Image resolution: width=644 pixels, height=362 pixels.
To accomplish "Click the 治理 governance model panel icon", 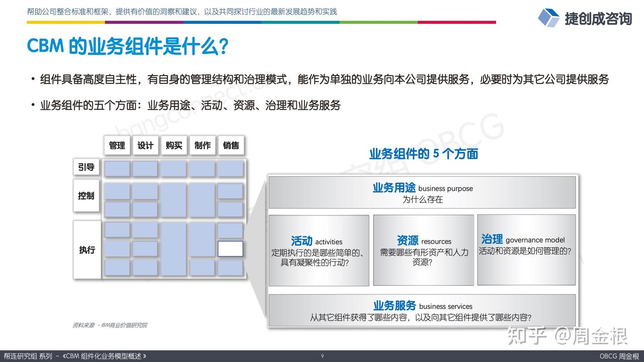I will point(492,240).
